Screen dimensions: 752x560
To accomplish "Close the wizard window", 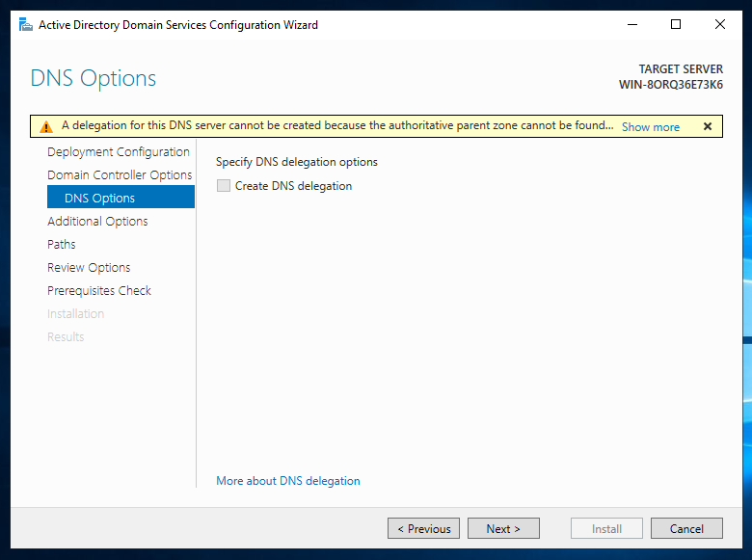I will [x=719, y=24].
